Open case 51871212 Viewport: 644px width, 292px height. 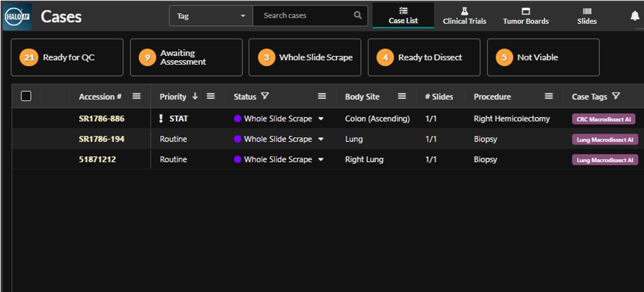[98, 160]
